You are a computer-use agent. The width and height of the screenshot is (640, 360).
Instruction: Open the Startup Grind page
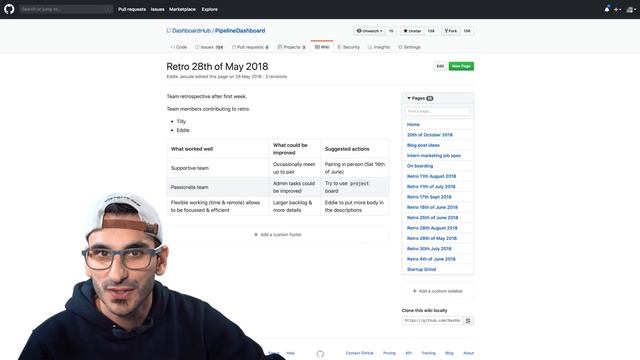click(x=421, y=269)
